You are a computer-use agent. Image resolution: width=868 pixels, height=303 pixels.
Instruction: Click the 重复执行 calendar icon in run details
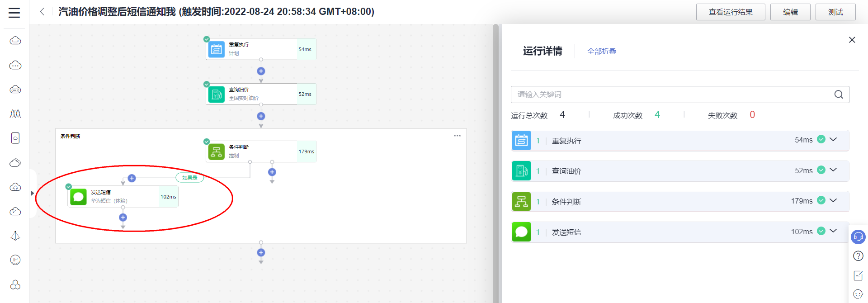[521, 140]
